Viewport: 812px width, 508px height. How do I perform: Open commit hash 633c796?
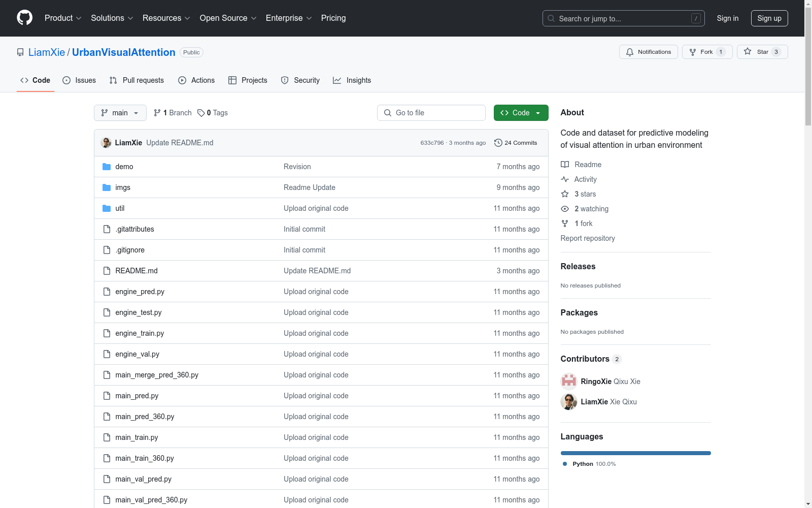(x=432, y=143)
